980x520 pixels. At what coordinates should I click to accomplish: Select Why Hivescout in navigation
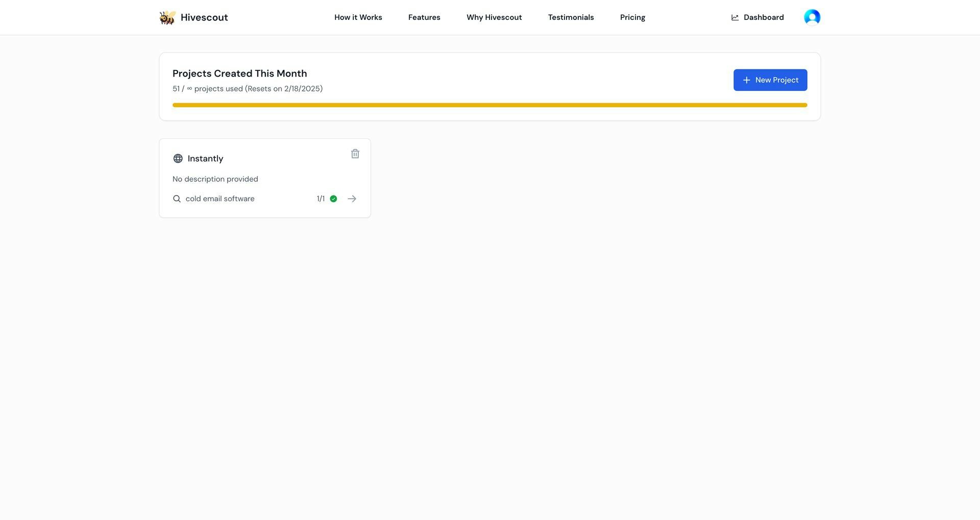click(x=494, y=17)
